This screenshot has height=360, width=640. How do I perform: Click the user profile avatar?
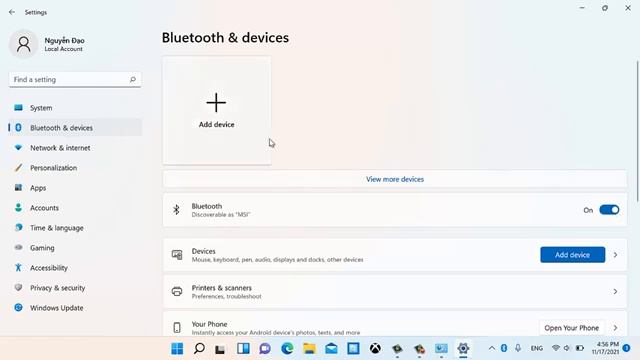24,44
